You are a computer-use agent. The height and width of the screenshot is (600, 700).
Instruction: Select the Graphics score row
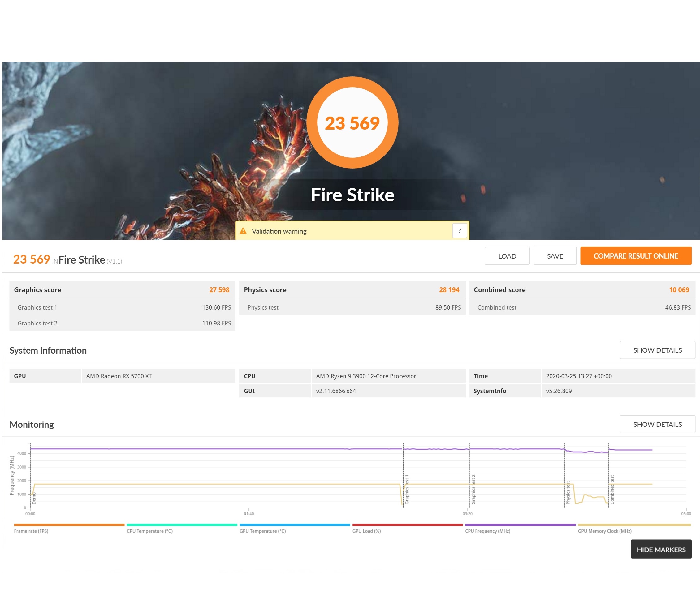[x=122, y=290]
